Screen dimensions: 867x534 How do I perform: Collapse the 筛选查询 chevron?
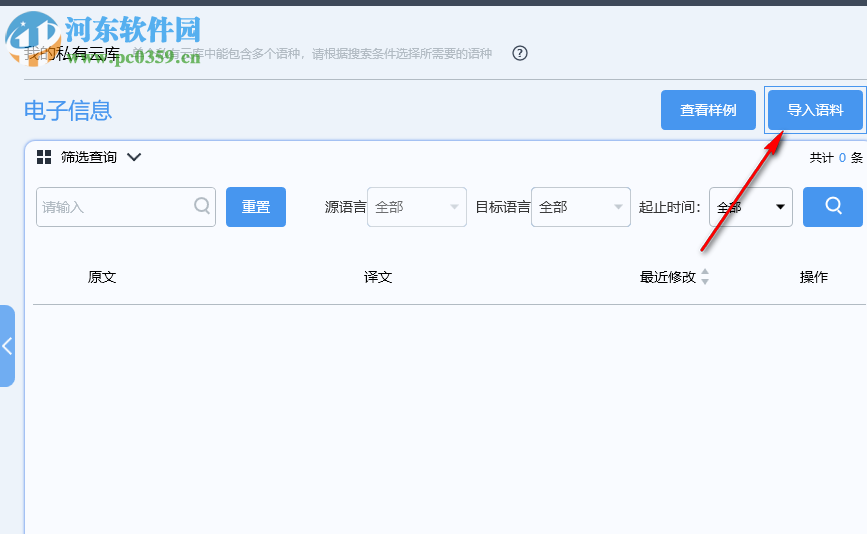click(134, 157)
